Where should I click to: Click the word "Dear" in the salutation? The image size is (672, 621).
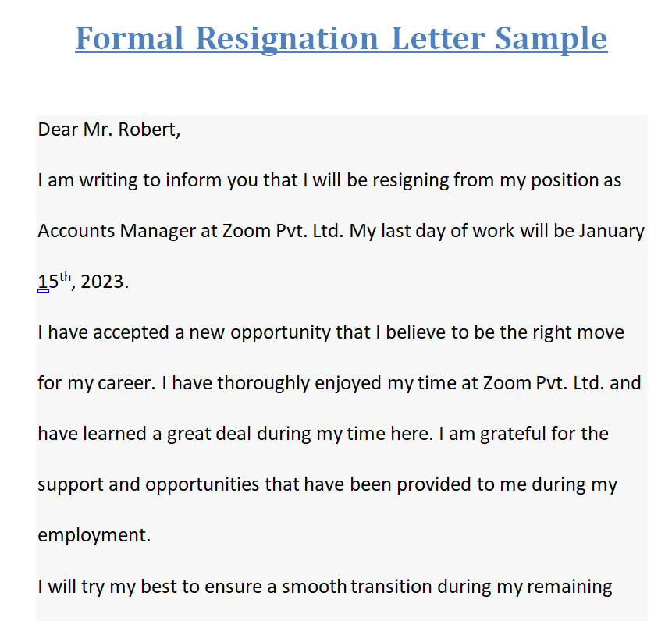[x=58, y=130]
